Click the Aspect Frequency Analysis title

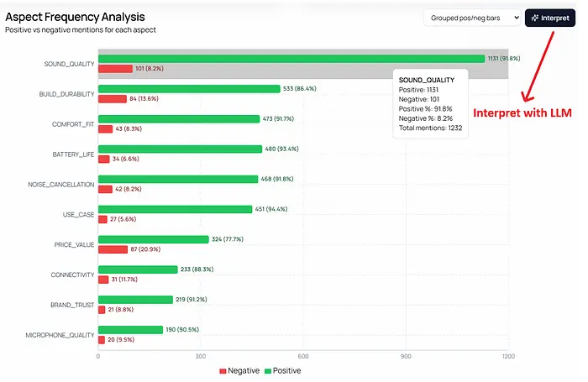[75, 17]
